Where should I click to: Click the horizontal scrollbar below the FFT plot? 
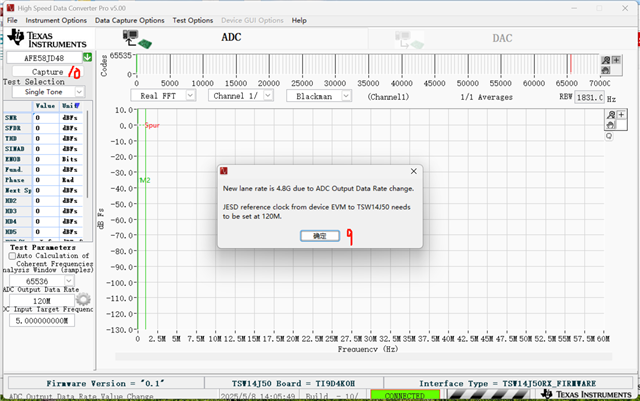point(363,357)
